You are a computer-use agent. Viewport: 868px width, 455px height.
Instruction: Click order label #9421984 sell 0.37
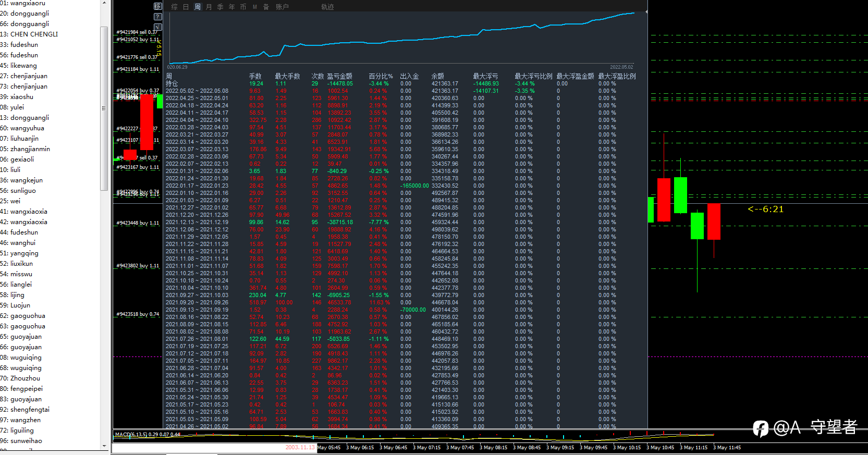[137, 32]
